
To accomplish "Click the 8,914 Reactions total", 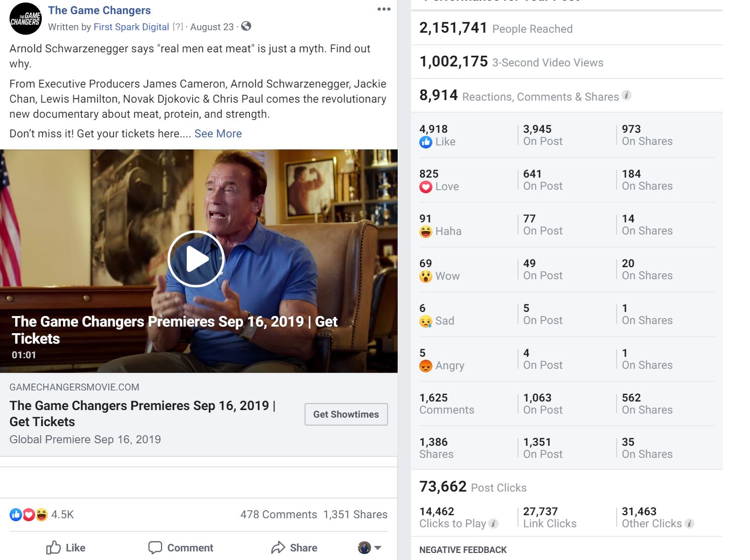I will click(x=438, y=95).
